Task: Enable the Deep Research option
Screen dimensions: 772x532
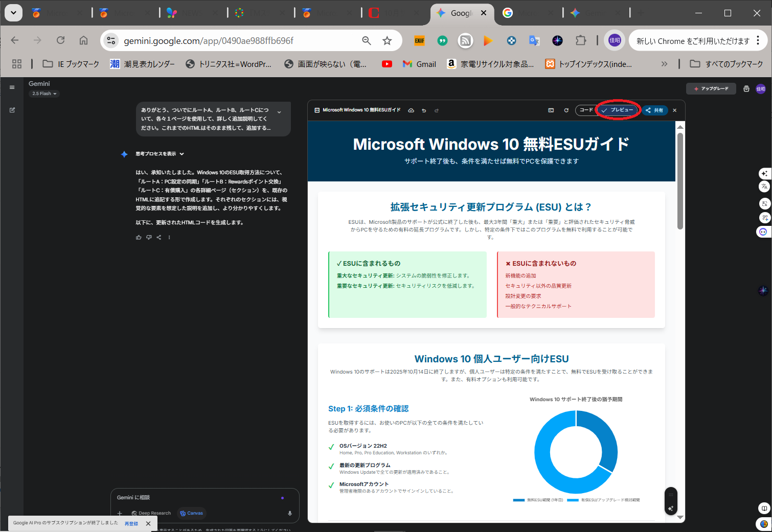Action: click(151, 513)
